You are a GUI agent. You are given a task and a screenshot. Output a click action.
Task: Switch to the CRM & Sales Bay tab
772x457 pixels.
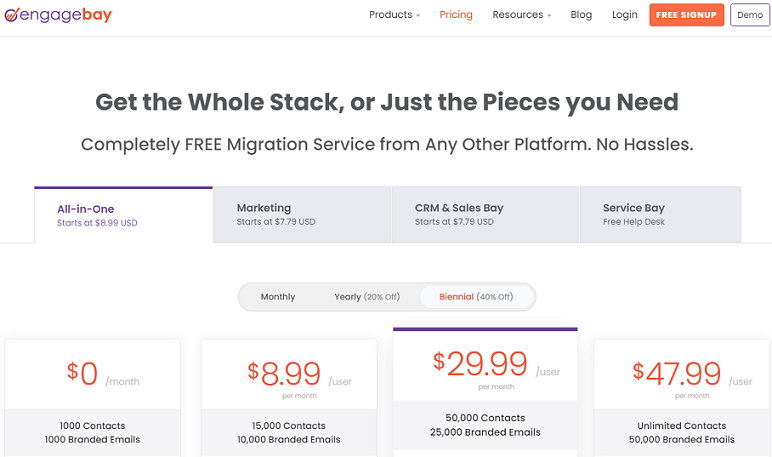click(485, 214)
